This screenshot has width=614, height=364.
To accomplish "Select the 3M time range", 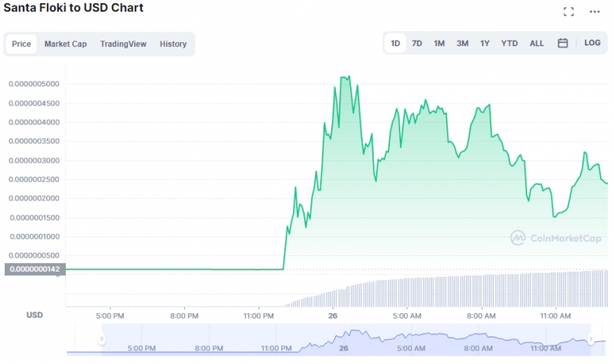I will [462, 43].
